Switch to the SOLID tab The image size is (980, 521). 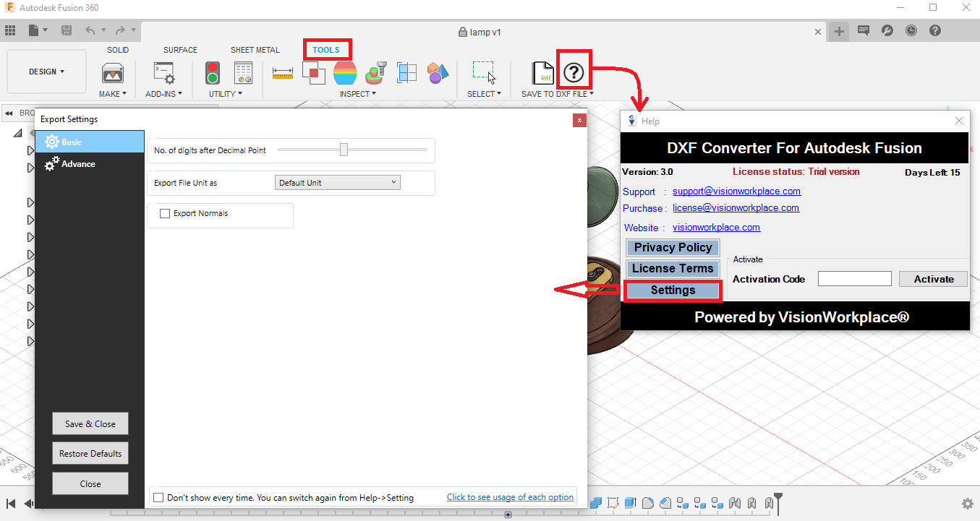point(118,50)
